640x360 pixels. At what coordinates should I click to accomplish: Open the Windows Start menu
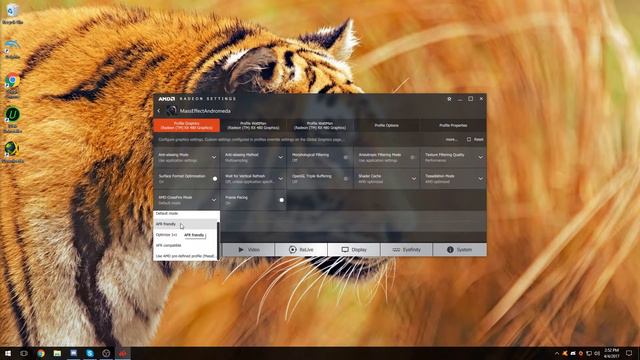[x=8, y=353]
